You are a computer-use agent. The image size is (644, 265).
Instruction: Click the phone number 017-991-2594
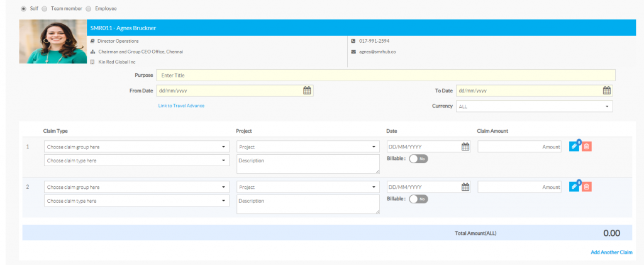pos(374,41)
